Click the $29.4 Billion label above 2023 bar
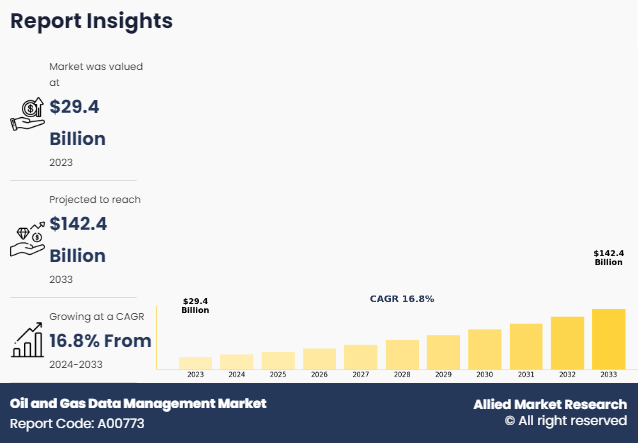 click(195, 305)
